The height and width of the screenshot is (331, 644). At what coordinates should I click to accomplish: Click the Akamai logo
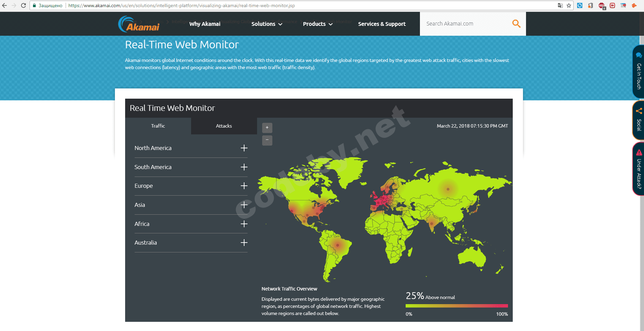pos(139,24)
